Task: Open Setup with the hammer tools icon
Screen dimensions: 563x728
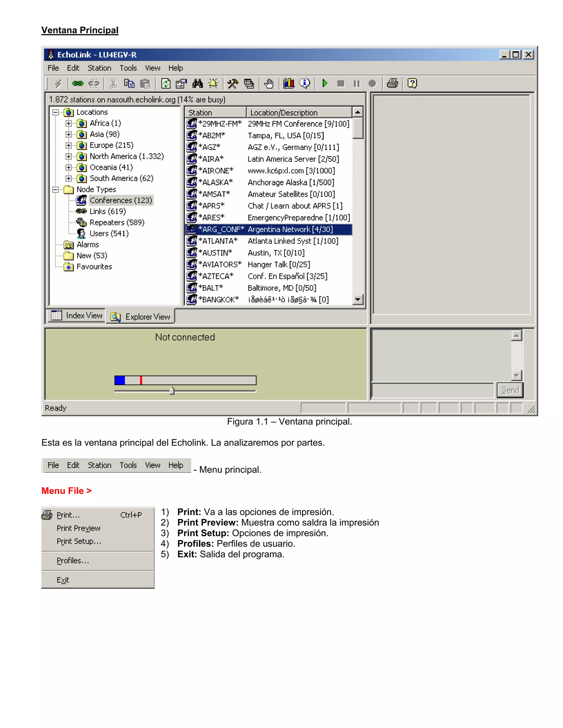Action: [x=233, y=83]
